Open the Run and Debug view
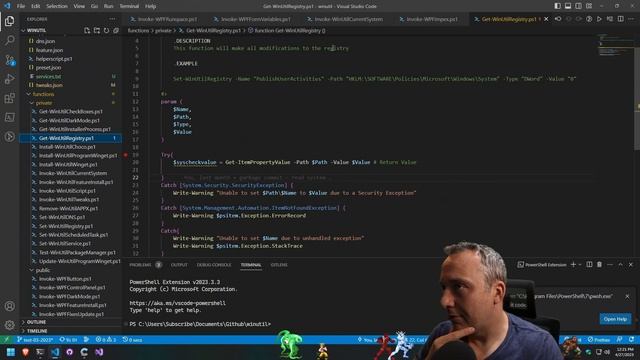 (x=9, y=79)
